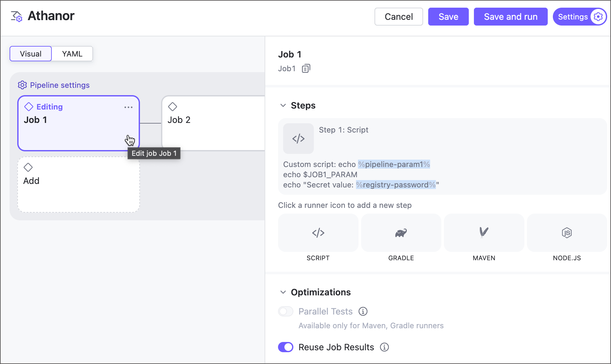The image size is (611, 364).
Task: Cancel the pipeline editing
Action: pyautogui.click(x=398, y=17)
